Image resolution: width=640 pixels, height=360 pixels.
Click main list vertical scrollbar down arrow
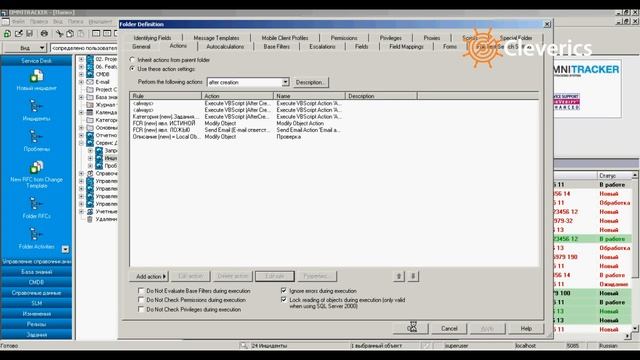click(x=635, y=328)
